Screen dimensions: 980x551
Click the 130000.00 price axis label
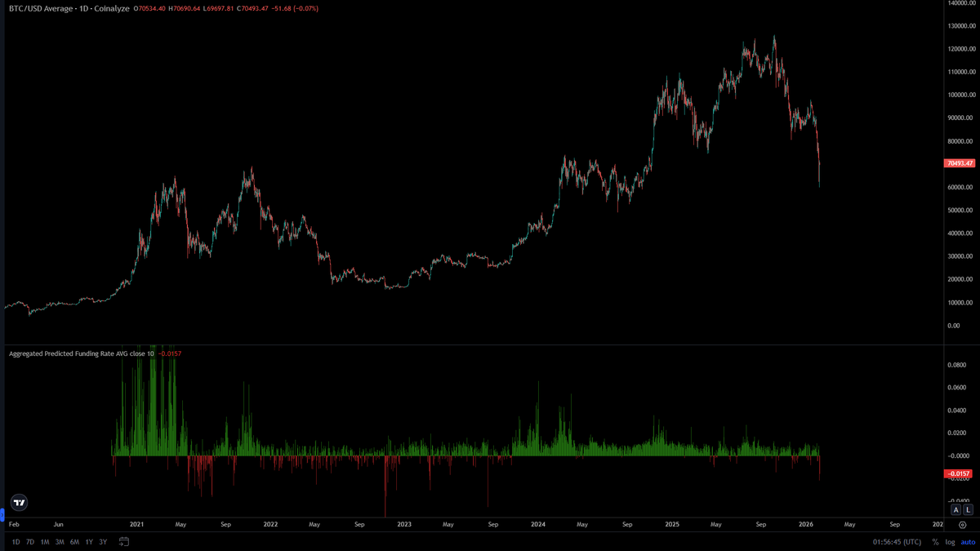click(x=960, y=25)
